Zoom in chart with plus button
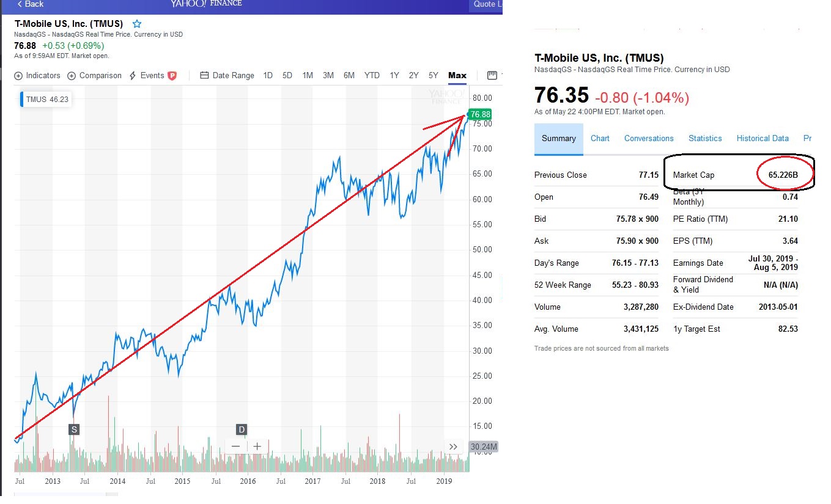The image size is (831, 504). (257, 447)
